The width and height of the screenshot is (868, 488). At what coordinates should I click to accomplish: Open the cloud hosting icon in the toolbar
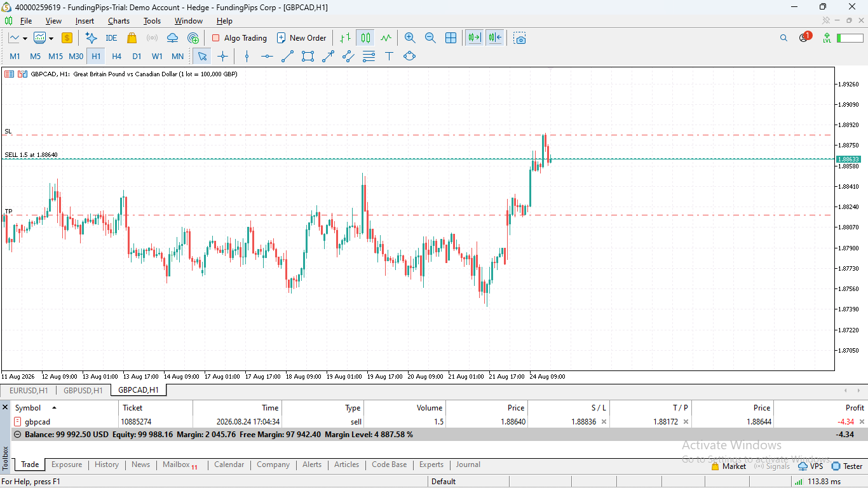tap(172, 38)
